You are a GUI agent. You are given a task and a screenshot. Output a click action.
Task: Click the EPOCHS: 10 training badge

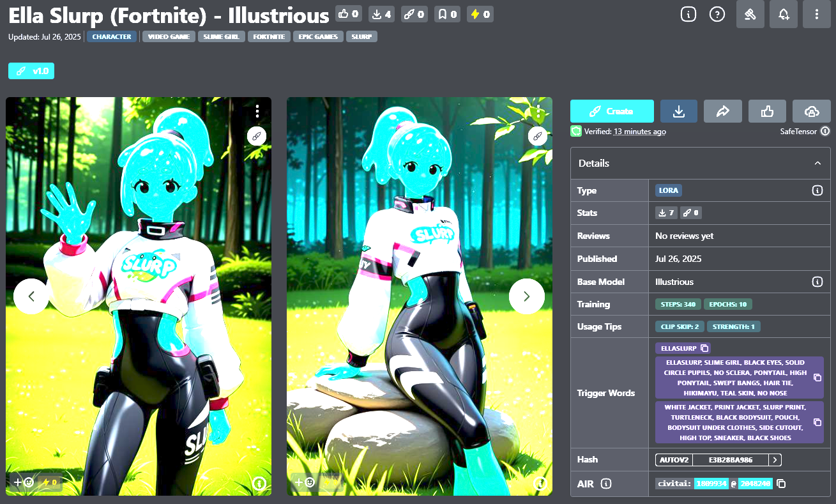point(729,304)
